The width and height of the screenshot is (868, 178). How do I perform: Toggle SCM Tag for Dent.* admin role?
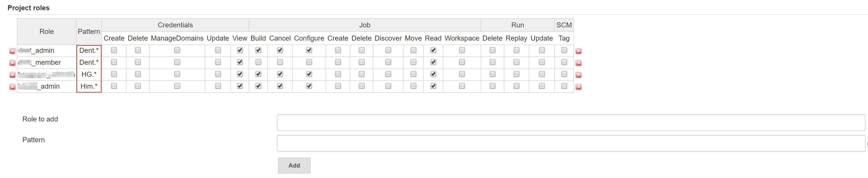(564, 50)
